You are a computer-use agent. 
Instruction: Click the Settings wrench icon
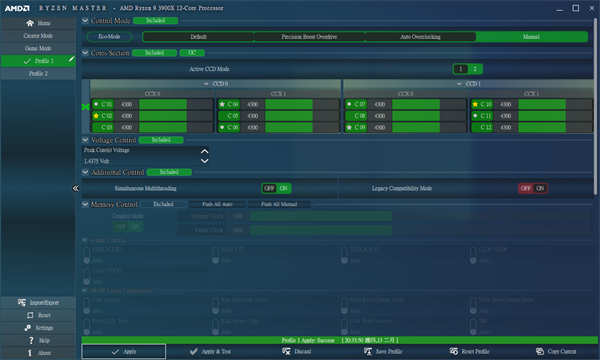pyautogui.click(x=28, y=328)
